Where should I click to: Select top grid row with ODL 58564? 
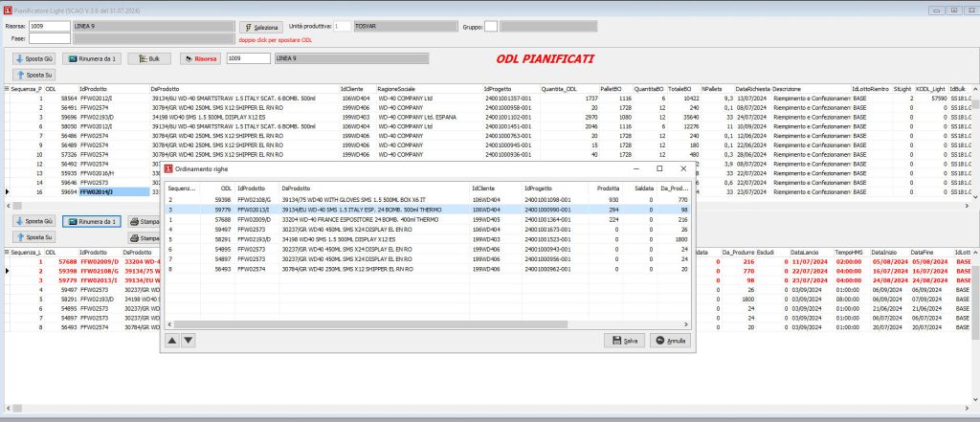[x=487, y=99]
